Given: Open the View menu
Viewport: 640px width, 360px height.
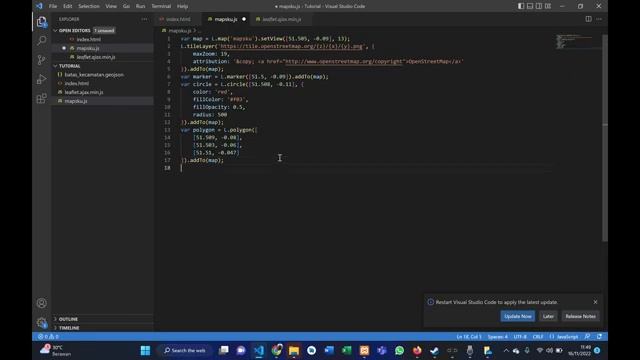Looking at the screenshot, I should click(x=111, y=6).
